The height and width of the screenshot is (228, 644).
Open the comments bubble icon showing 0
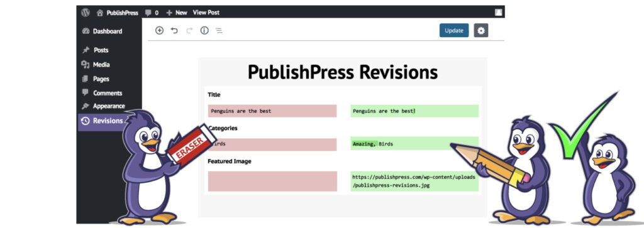148,13
